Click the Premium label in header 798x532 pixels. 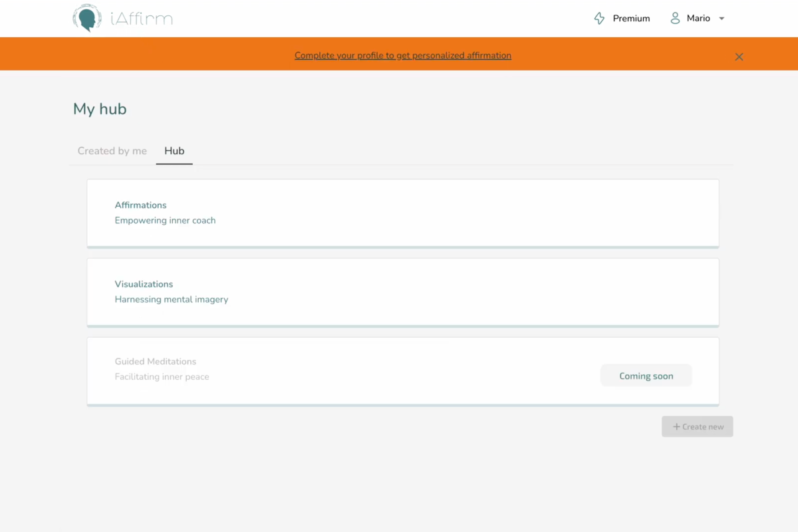point(631,19)
